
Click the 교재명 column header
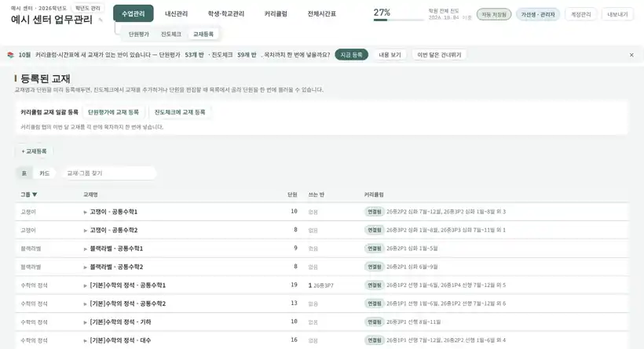pyautogui.click(x=90, y=194)
